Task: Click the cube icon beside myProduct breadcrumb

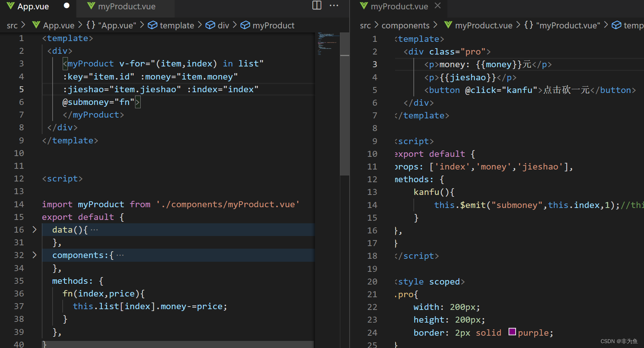Action: click(x=245, y=25)
